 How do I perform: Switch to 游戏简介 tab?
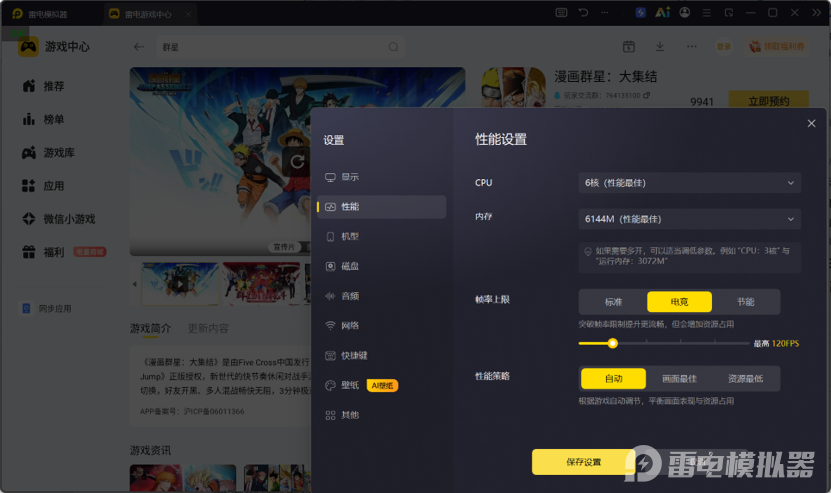(151, 329)
